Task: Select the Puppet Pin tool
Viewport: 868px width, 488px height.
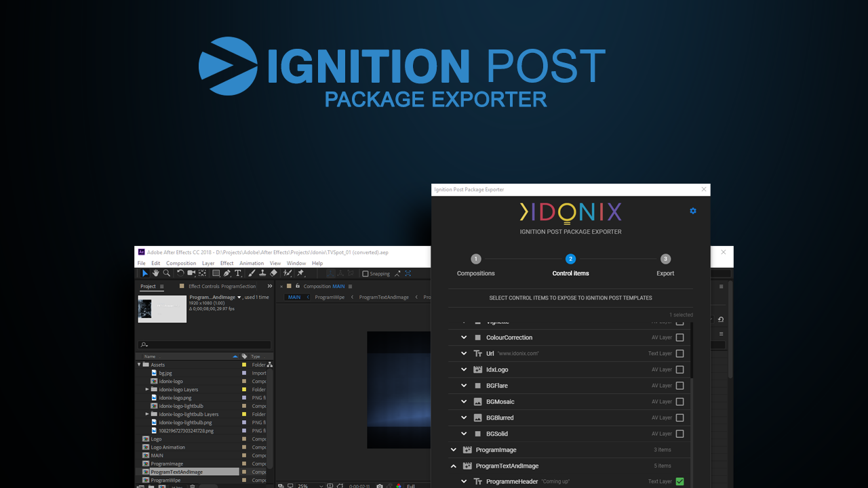Action: [300, 273]
